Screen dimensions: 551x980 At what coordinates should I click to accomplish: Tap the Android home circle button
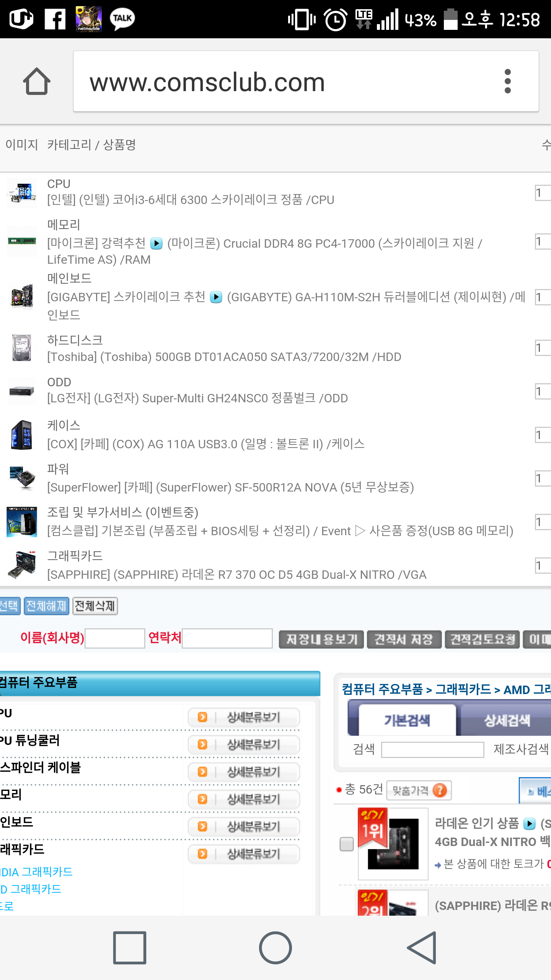pos(275,947)
